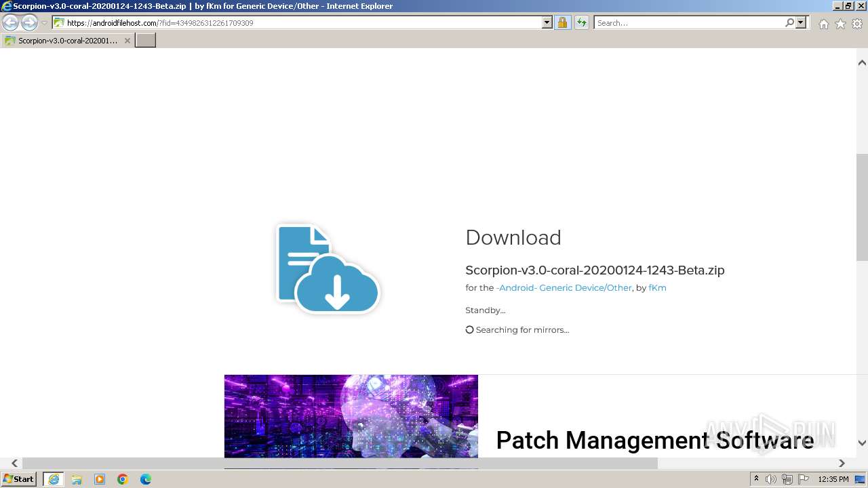Close the Scorpion-v3.0-coral tab

coord(127,41)
